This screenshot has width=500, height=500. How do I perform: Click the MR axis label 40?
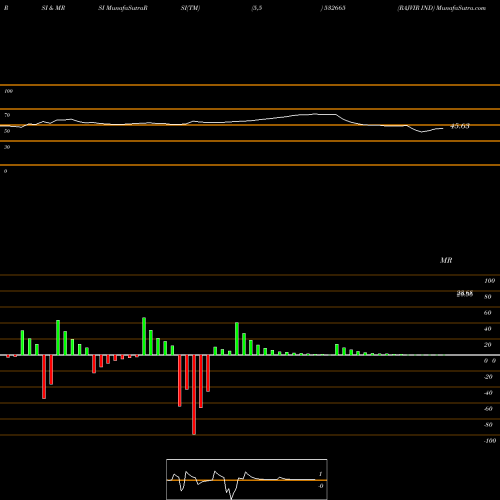point(487,329)
